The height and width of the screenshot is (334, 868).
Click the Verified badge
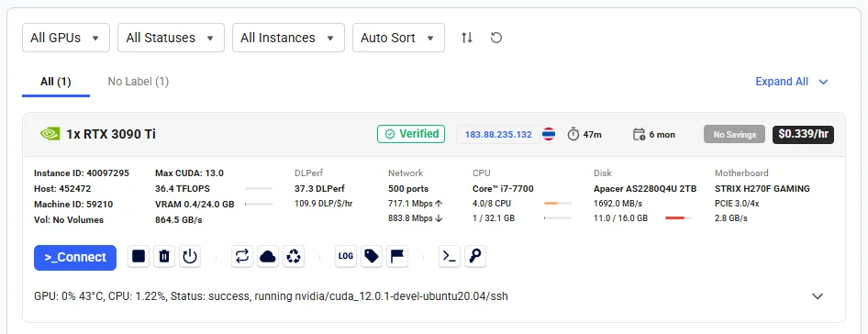click(x=411, y=134)
